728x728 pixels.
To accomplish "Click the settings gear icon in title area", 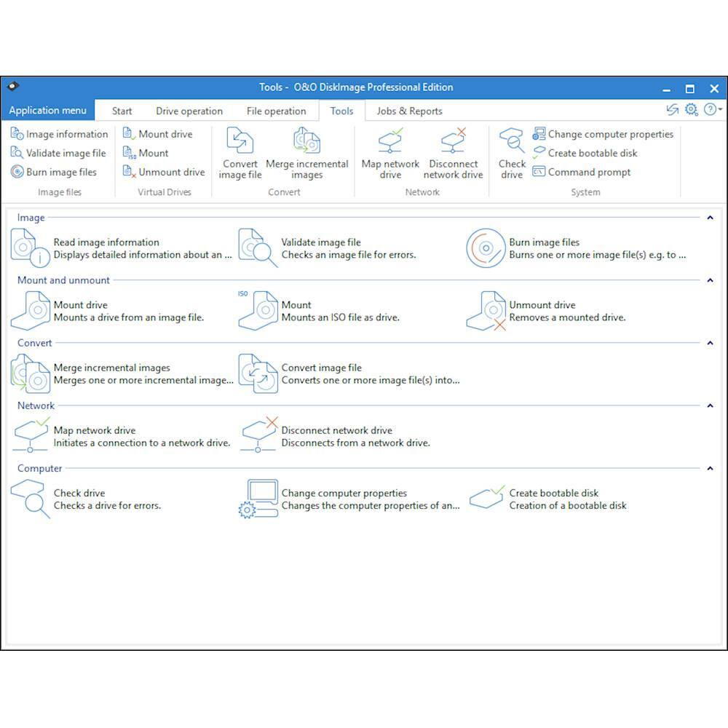I will click(x=691, y=110).
